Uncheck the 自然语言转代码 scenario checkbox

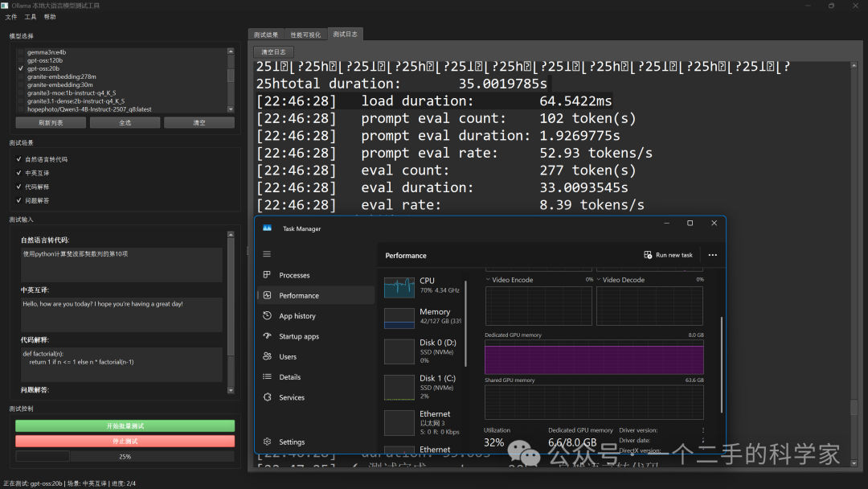point(18,159)
